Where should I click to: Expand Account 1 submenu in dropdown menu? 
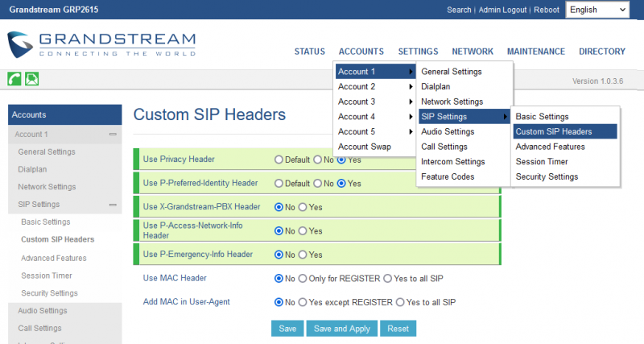coord(375,72)
